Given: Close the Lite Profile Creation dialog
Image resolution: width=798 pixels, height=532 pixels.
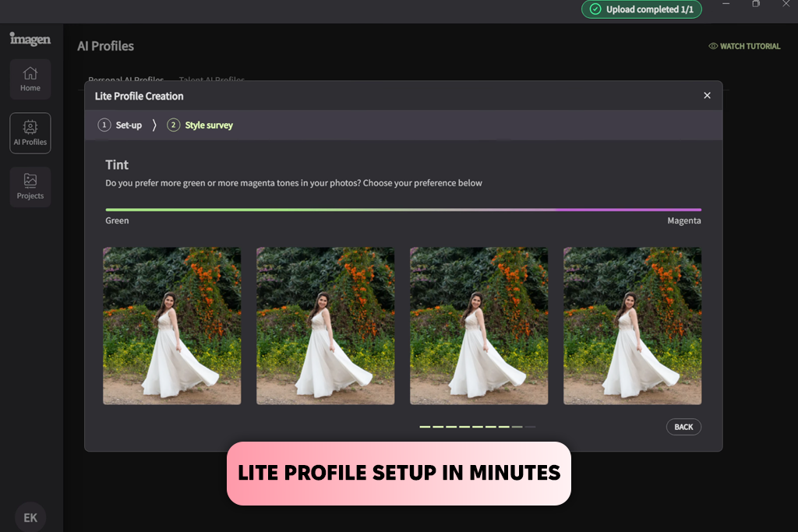Looking at the screenshot, I should pyautogui.click(x=707, y=95).
